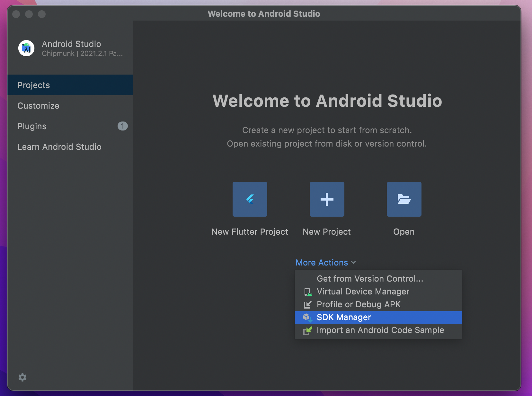Select Virtual Device Manager menu entry

[378, 292]
